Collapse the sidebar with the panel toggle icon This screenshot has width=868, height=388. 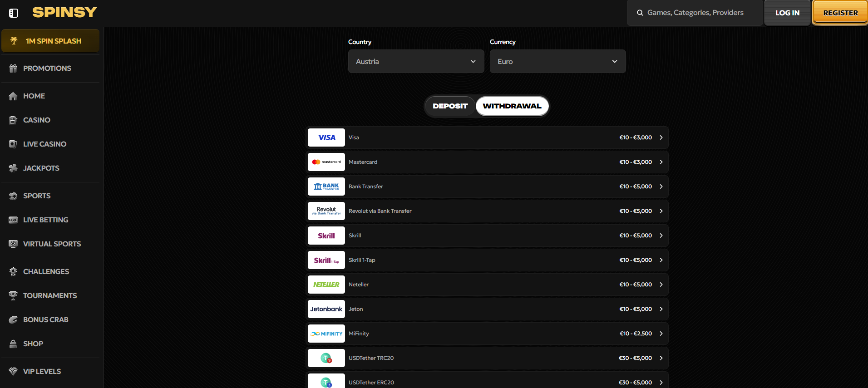(x=14, y=13)
